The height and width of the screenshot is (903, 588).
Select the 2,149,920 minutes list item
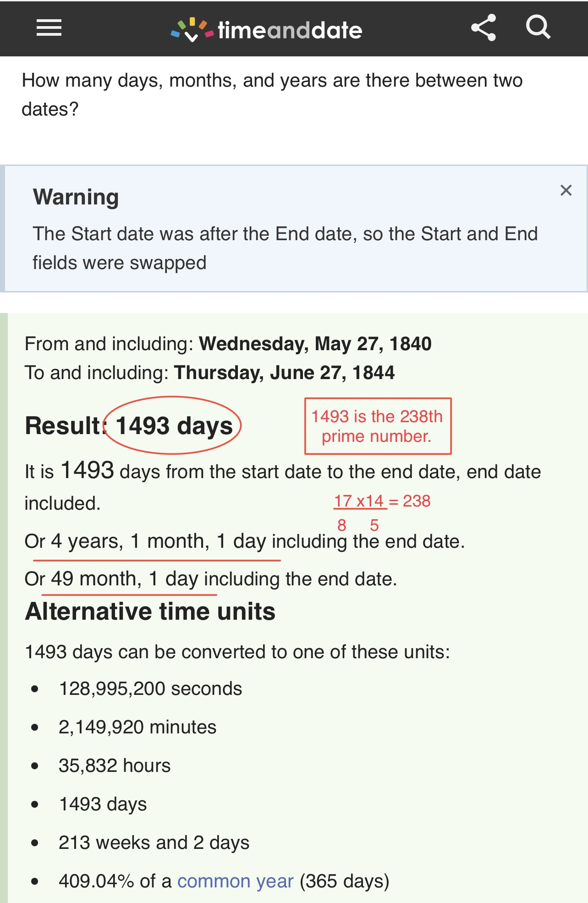(x=137, y=727)
